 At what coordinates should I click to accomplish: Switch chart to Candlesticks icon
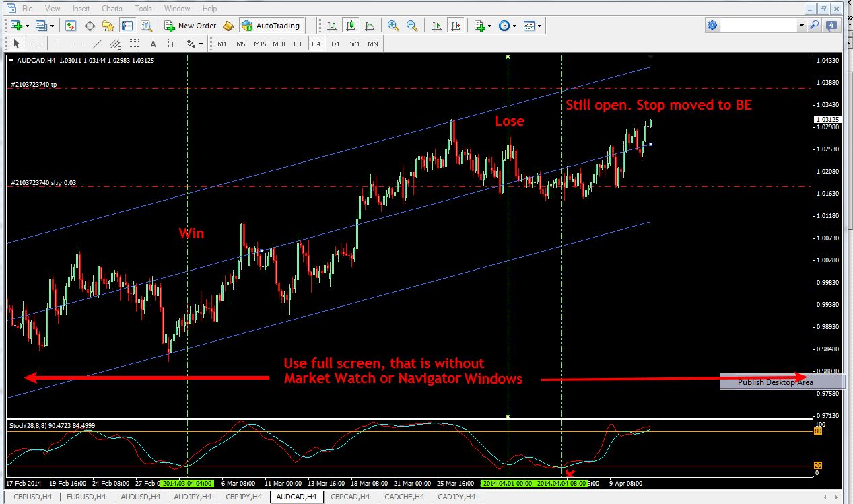click(x=350, y=26)
